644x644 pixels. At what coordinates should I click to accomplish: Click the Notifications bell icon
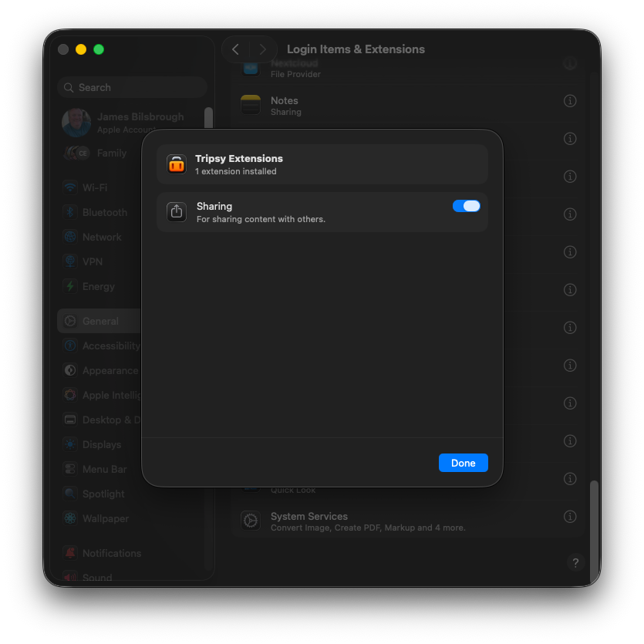70,553
